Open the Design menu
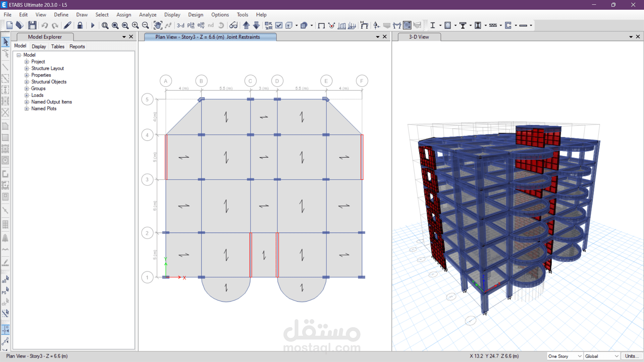The height and width of the screenshot is (362, 644). [x=196, y=15]
